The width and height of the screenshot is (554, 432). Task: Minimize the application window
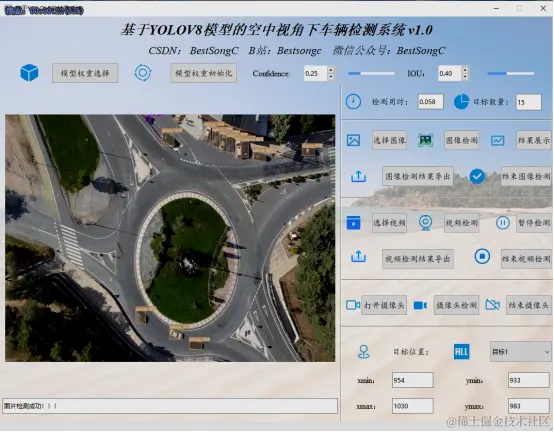click(496, 8)
